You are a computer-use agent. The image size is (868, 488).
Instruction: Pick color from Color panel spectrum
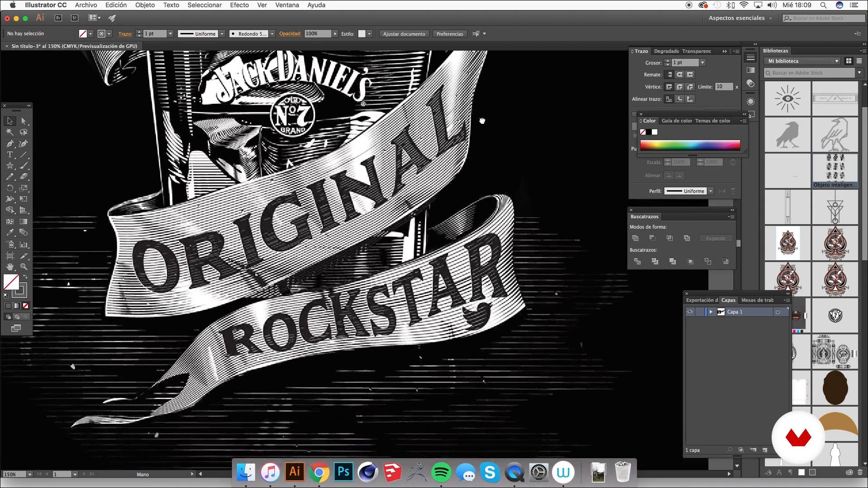point(690,145)
